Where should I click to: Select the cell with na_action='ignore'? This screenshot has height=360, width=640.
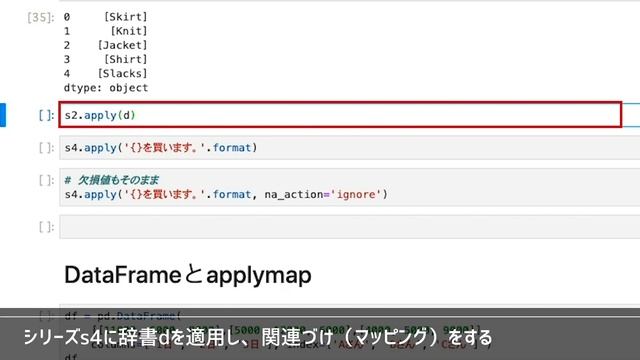349,187
